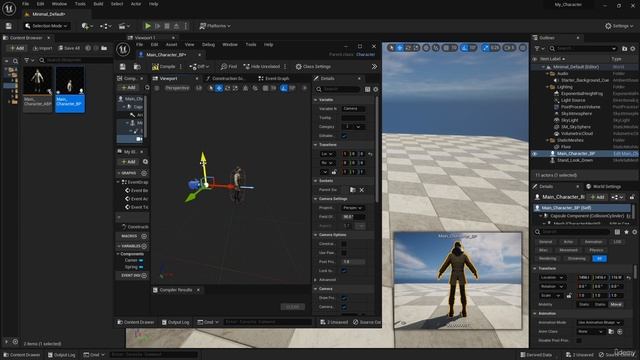Click the Perspective view button in Blueprint viewport

coord(177,88)
